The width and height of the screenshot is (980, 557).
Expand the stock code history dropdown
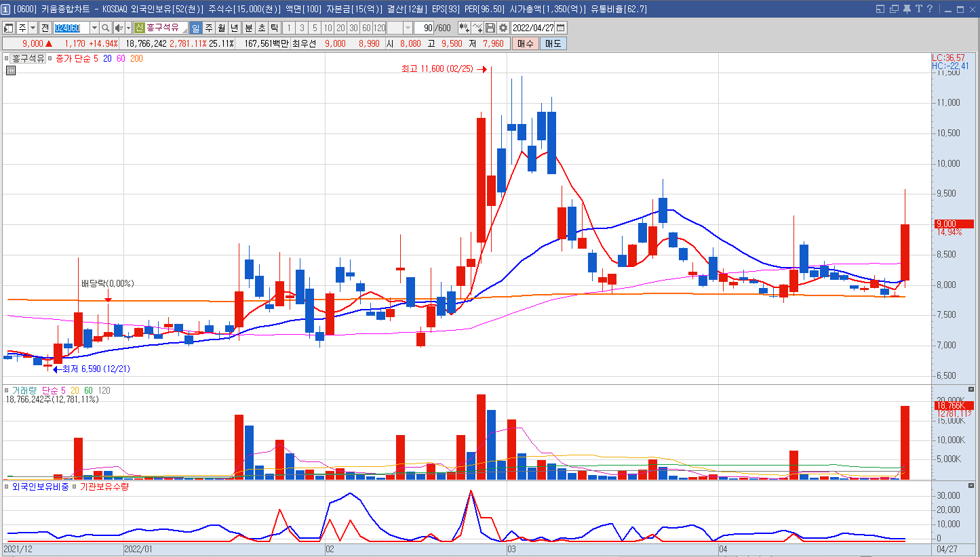[94, 28]
